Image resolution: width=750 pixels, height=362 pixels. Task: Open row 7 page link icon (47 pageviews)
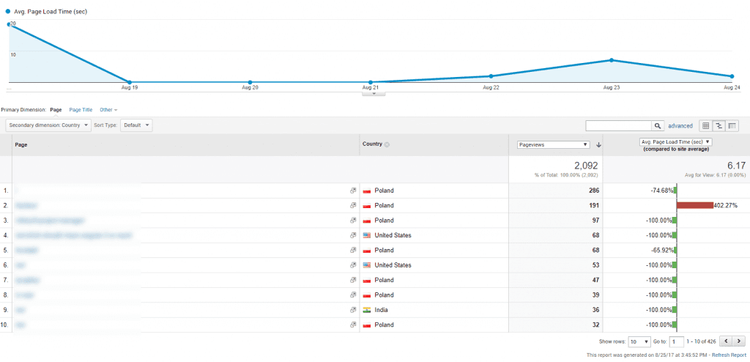[x=353, y=280]
